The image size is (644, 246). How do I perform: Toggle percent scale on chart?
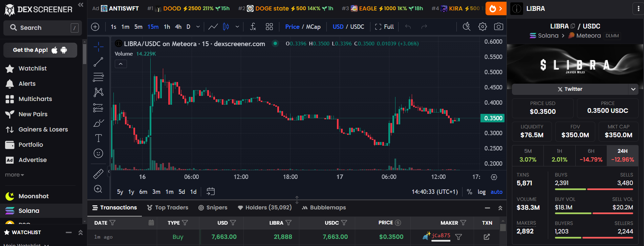coord(469,192)
